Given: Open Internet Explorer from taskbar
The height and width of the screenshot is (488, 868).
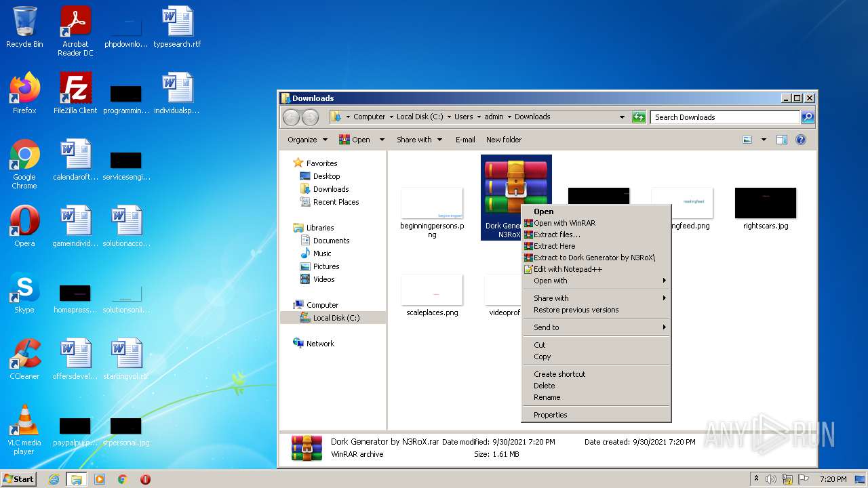Looking at the screenshot, I should point(54,479).
